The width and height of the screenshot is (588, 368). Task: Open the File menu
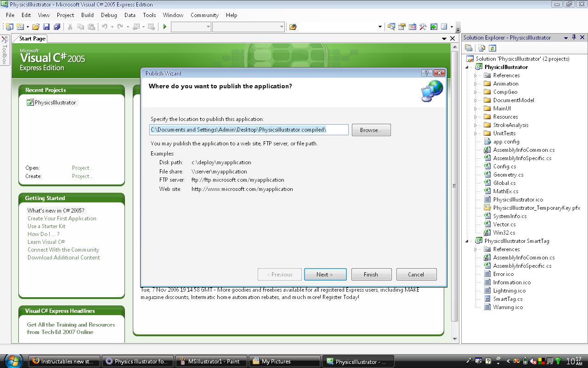tap(10, 15)
